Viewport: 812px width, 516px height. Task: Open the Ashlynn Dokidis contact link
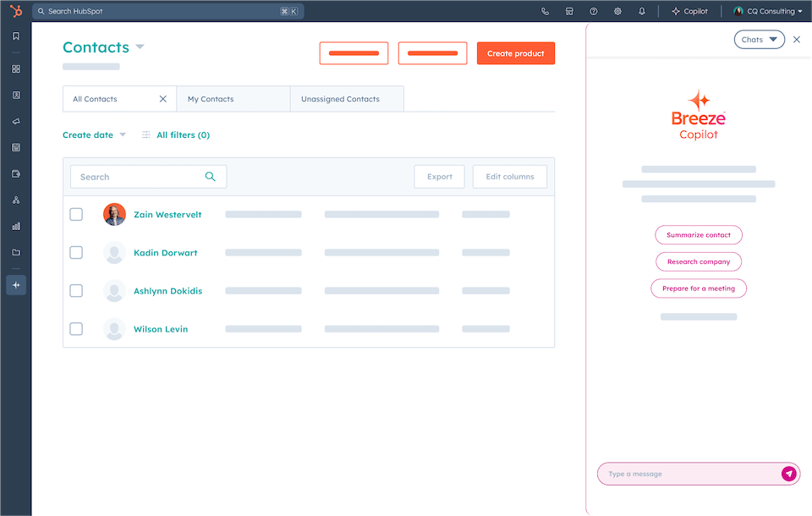tap(167, 291)
